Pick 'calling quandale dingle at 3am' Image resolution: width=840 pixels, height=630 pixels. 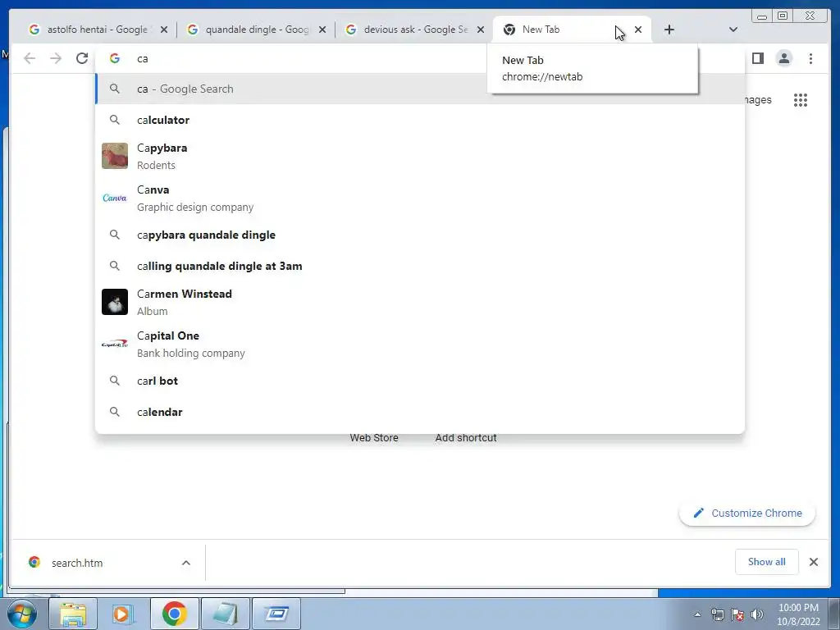coord(419,266)
